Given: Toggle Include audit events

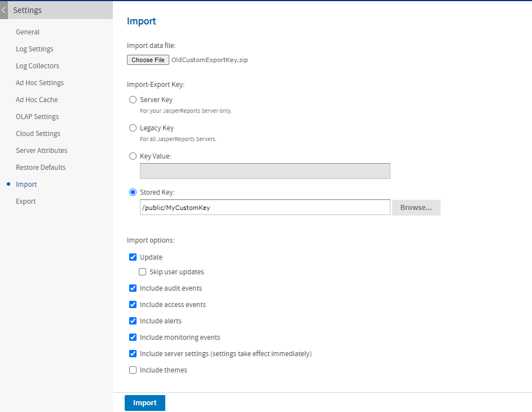Looking at the screenshot, I should point(133,288).
